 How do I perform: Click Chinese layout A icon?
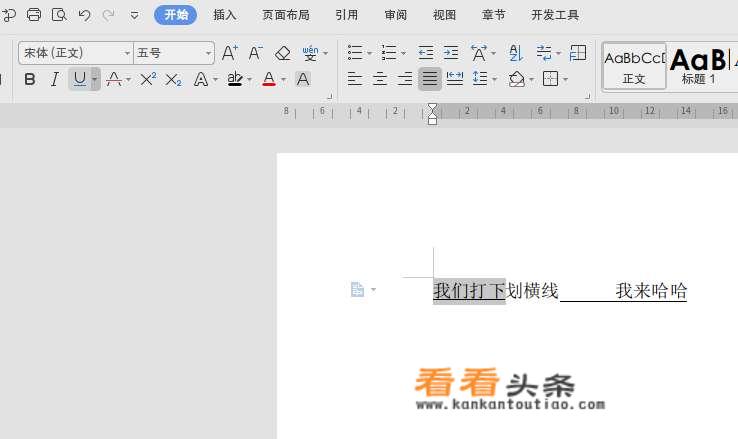click(x=479, y=53)
